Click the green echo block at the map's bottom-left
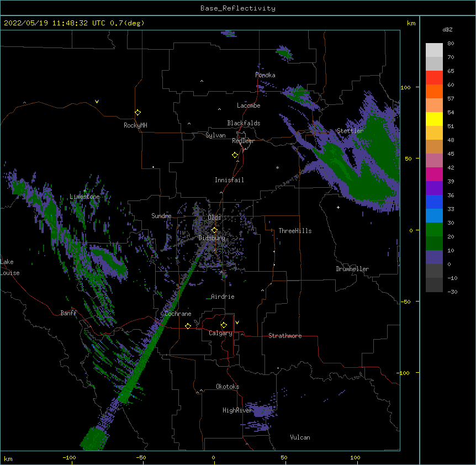The width and height of the screenshot is (476, 465). pyautogui.click(x=94, y=438)
